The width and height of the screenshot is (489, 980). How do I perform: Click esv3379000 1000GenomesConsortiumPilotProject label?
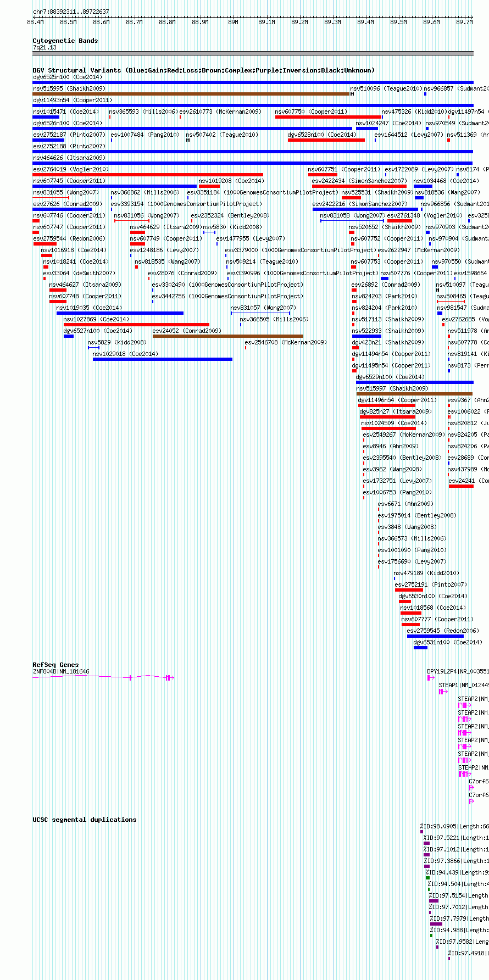301,250
